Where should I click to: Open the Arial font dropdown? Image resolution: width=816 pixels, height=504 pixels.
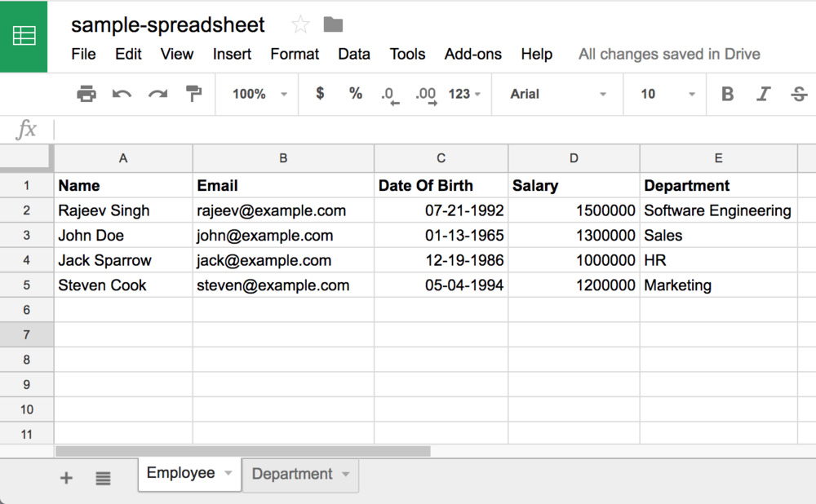[558, 94]
